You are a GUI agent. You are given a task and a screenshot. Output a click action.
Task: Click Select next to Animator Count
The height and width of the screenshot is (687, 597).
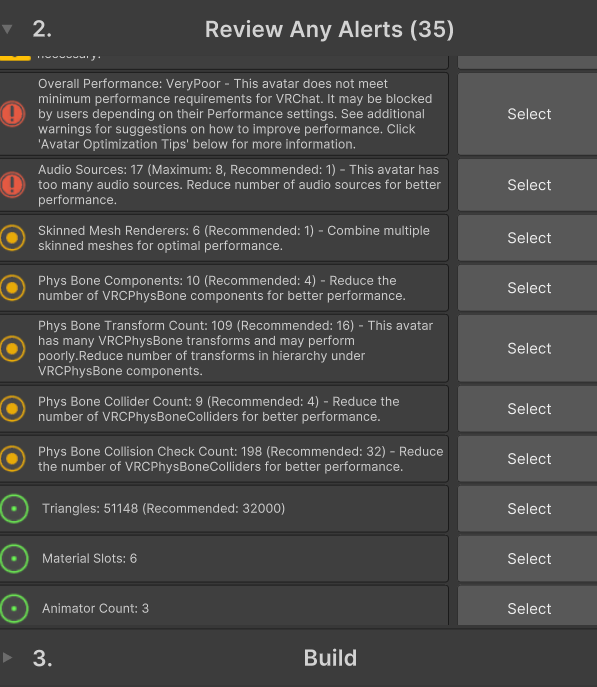click(529, 607)
